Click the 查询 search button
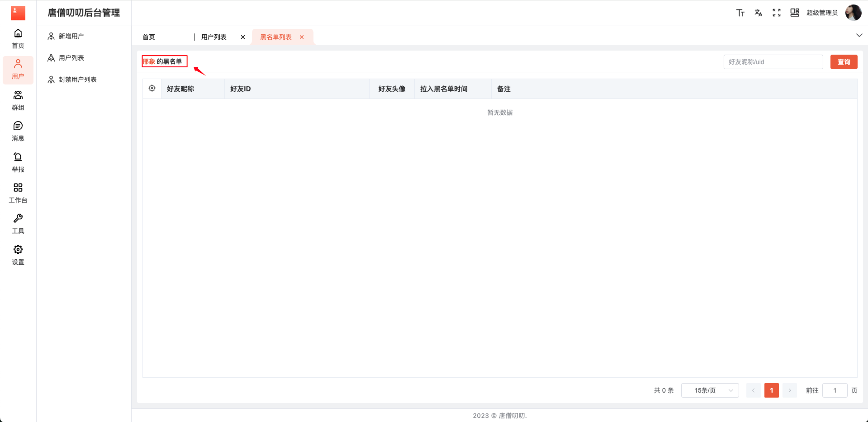Viewport: 868px width, 422px height. (844, 62)
